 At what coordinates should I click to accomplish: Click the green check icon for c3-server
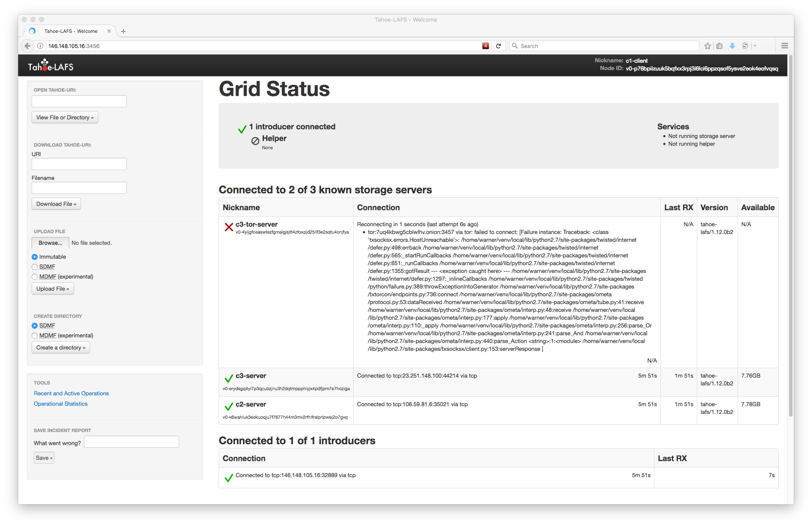click(229, 379)
